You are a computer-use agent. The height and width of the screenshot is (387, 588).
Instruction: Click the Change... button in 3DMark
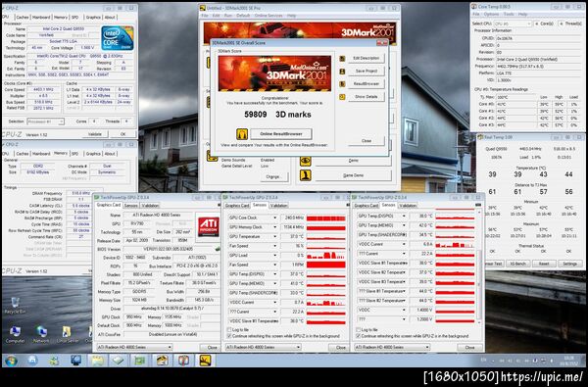point(273,176)
